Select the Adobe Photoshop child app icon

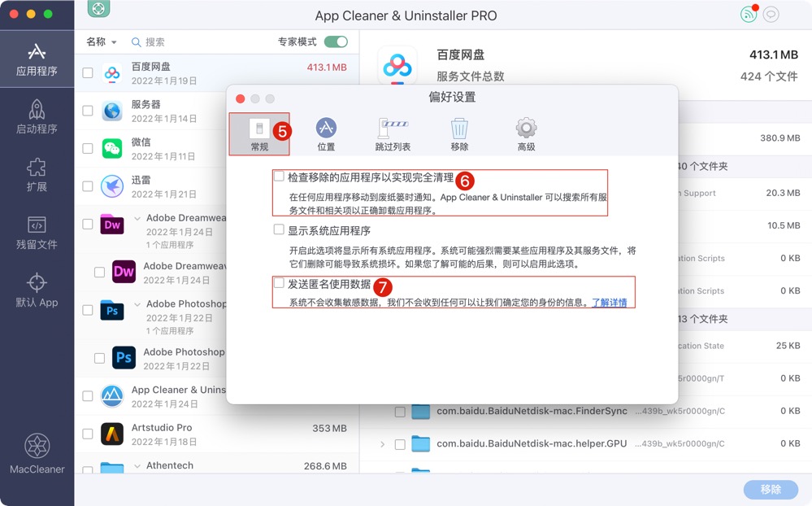point(124,358)
